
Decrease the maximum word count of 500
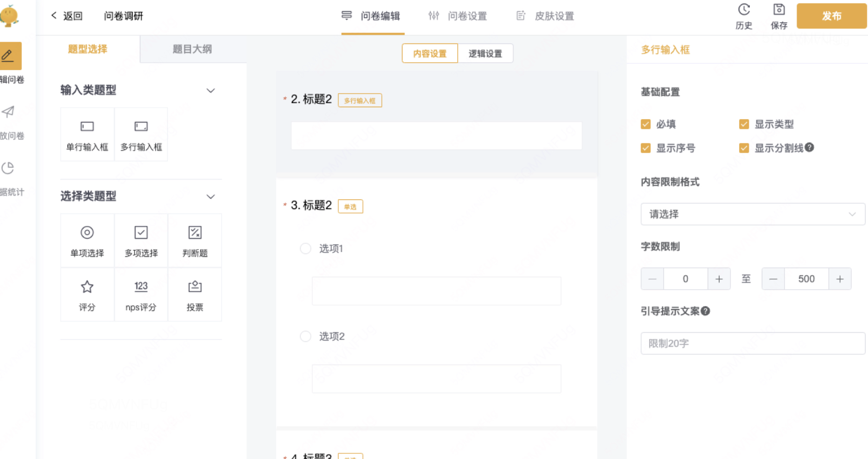click(773, 279)
